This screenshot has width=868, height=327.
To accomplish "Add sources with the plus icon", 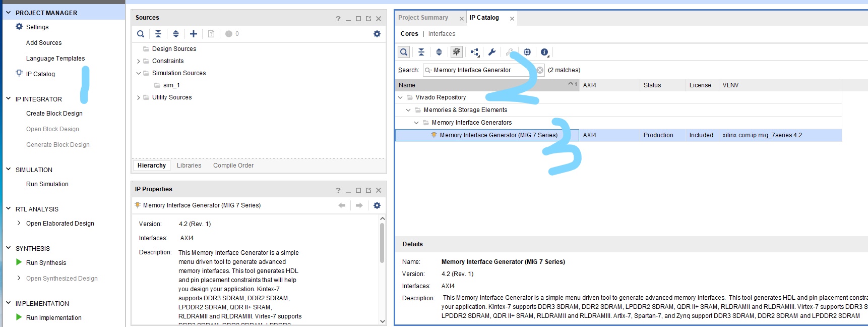I will [194, 34].
